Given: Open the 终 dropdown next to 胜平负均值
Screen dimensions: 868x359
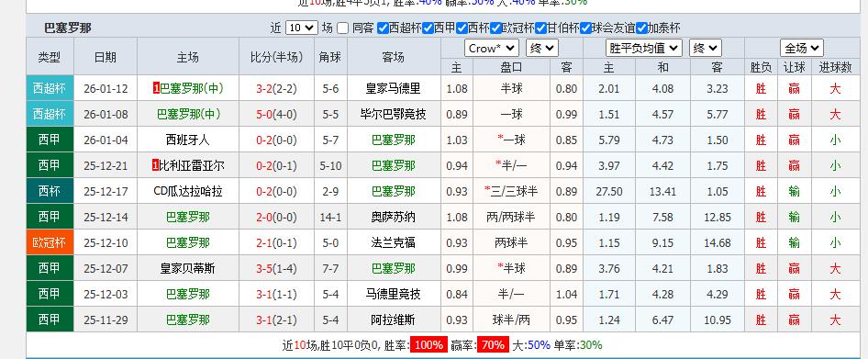Looking at the screenshot, I should coord(706,48).
